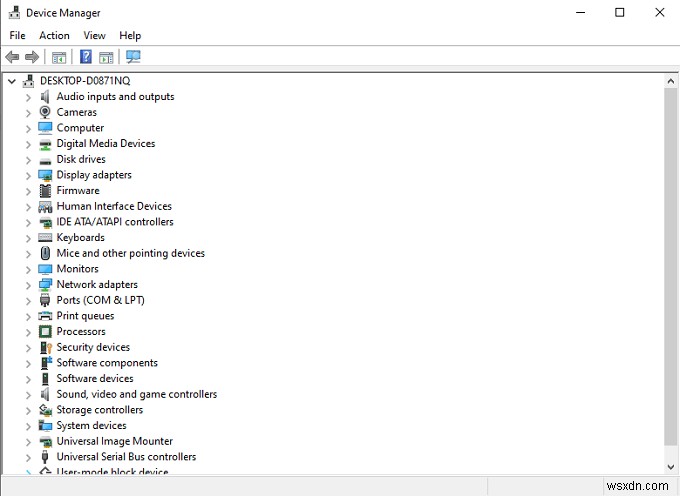Viewport: 680px width, 496px height.
Task: Click the Keyboards icon
Action: pos(45,238)
